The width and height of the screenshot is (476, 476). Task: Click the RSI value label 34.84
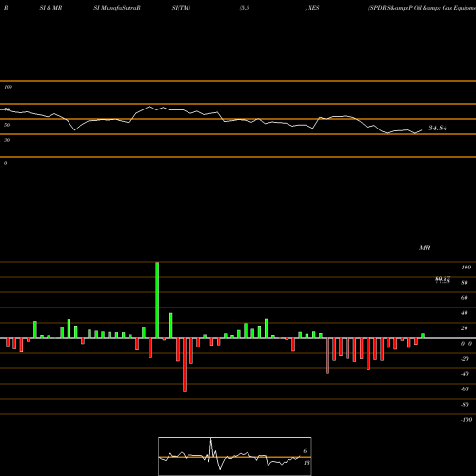(x=438, y=129)
